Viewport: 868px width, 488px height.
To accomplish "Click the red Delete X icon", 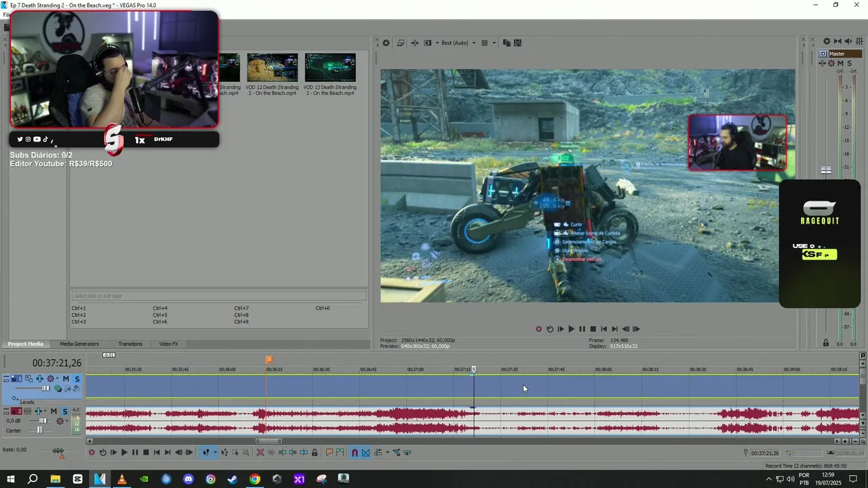I will click(260, 452).
